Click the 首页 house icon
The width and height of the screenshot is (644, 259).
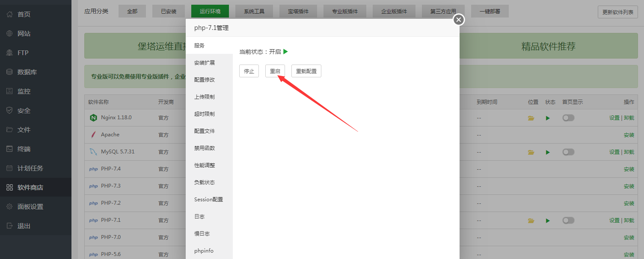click(x=9, y=14)
